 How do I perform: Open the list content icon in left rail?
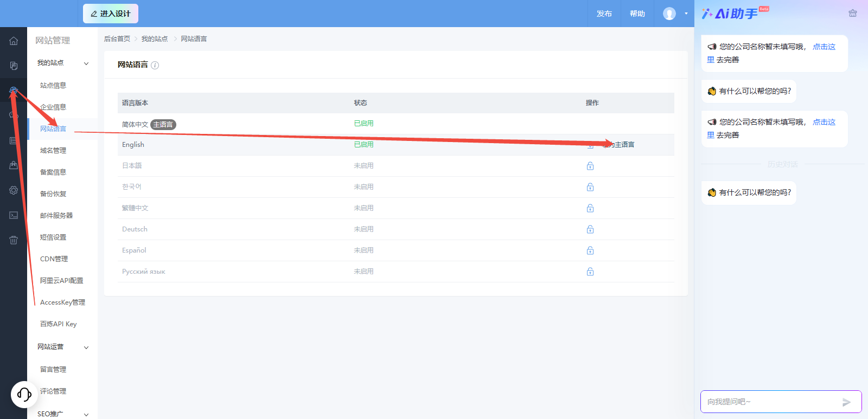(x=14, y=140)
